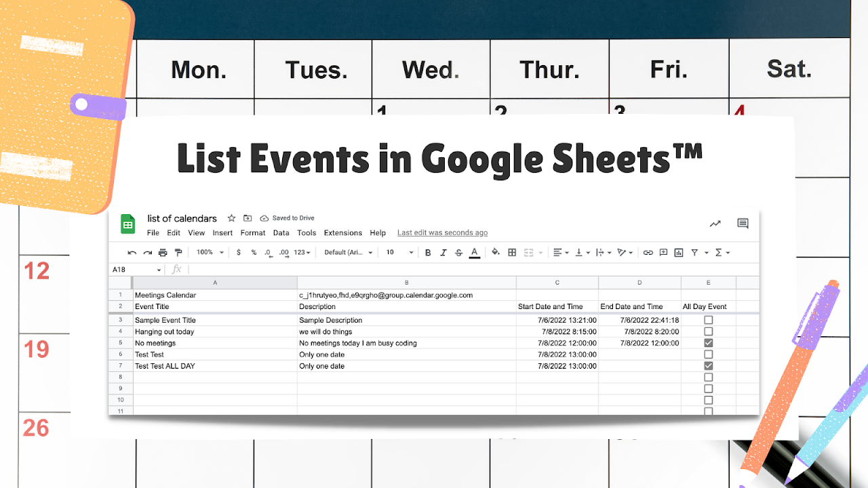Click the Create a filter funnel icon
The image size is (868, 488).
(694, 253)
